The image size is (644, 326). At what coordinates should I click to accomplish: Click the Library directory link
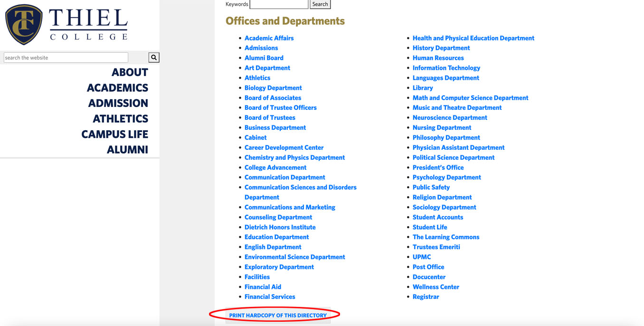(x=423, y=88)
